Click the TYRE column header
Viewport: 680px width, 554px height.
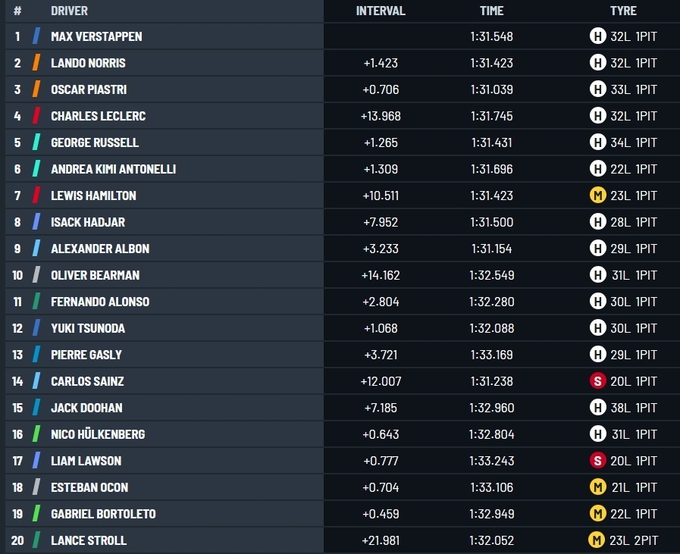point(623,11)
